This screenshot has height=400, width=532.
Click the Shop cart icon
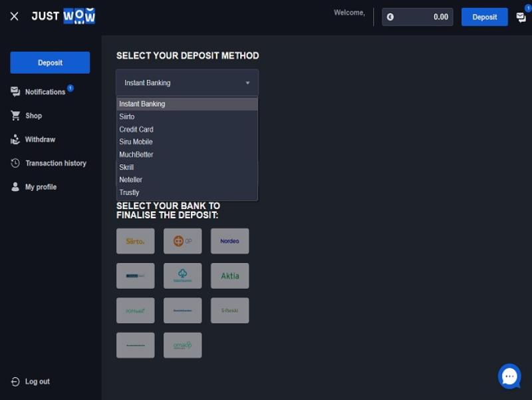(15, 116)
